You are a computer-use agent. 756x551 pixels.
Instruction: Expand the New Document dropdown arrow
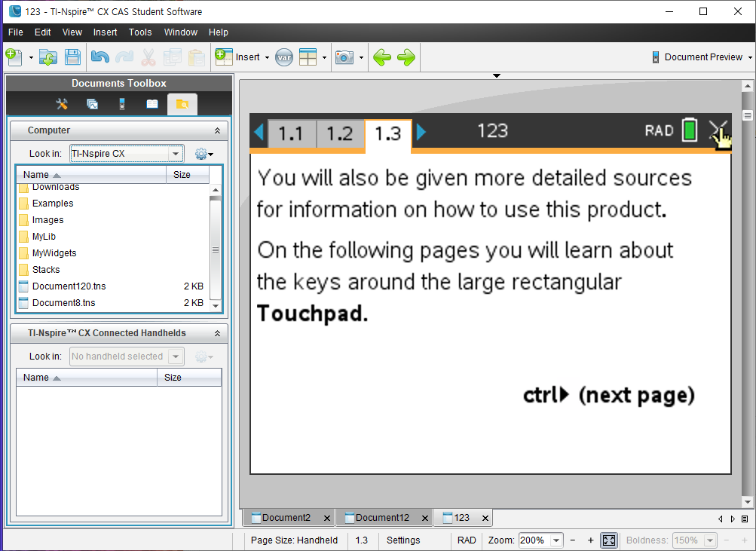pyautogui.click(x=31, y=58)
